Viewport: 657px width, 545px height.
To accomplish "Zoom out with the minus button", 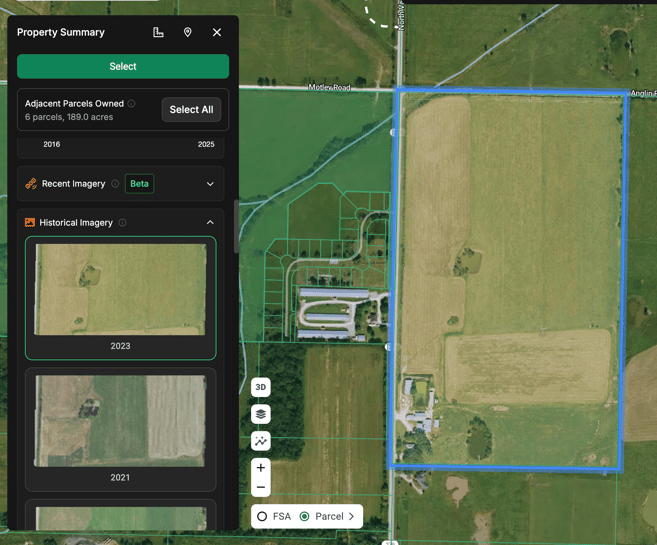I will pyautogui.click(x=261, y=487).
